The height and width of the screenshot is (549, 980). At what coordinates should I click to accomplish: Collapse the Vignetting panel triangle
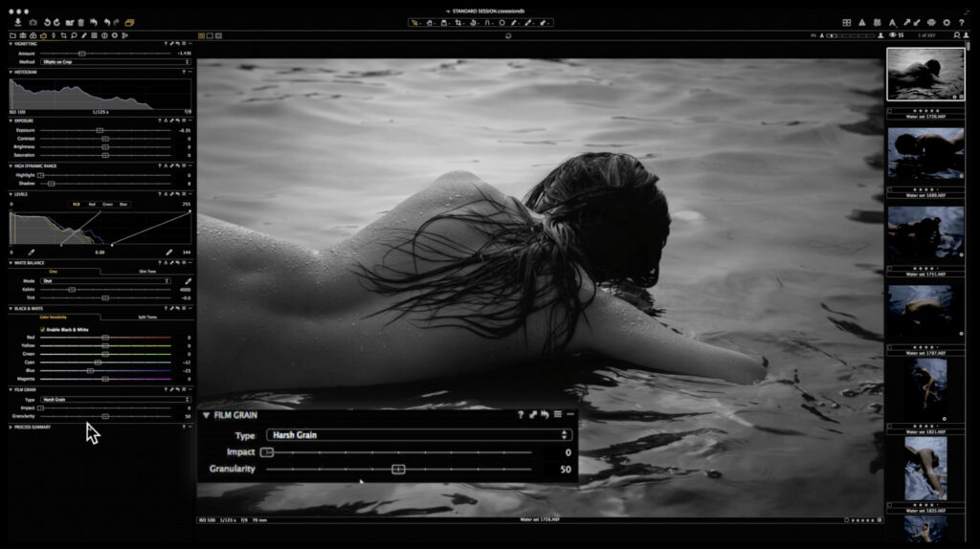coord(11,44)
